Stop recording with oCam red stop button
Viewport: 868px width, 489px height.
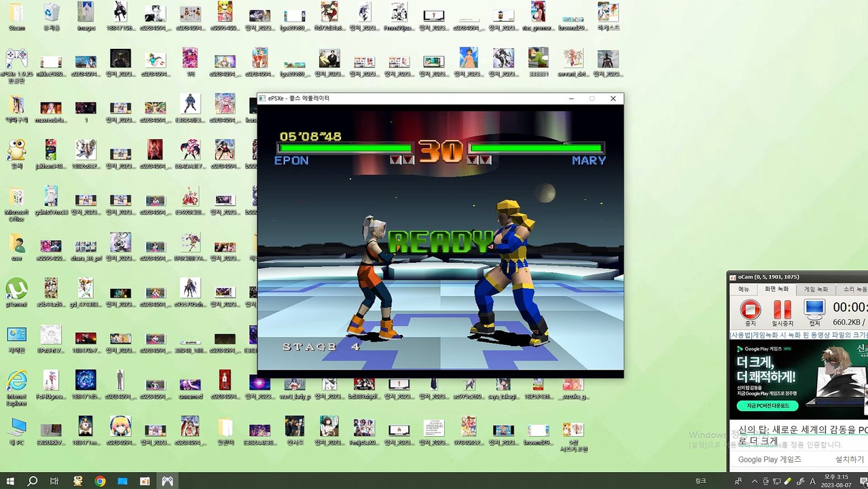(750, 312)
